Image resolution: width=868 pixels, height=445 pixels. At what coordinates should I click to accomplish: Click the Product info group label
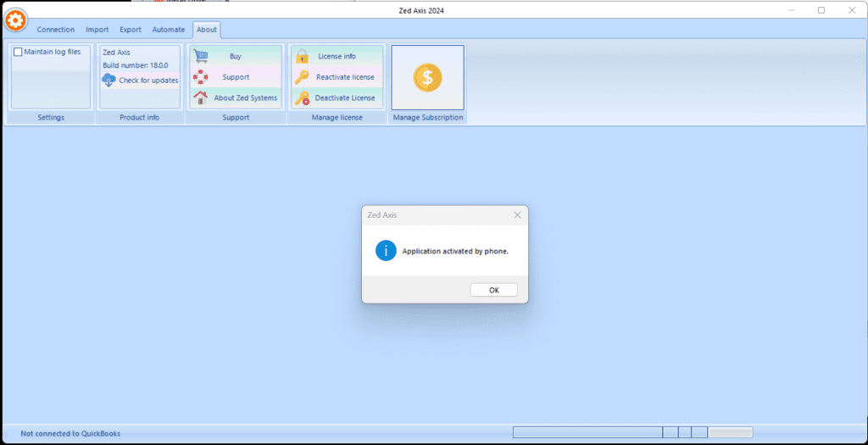pos(140,117)
